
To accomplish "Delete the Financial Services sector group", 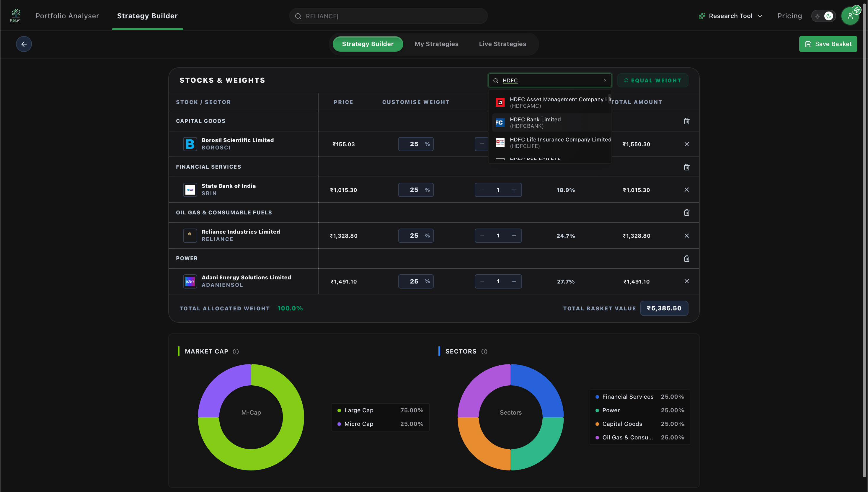I will tap(686, 167).
